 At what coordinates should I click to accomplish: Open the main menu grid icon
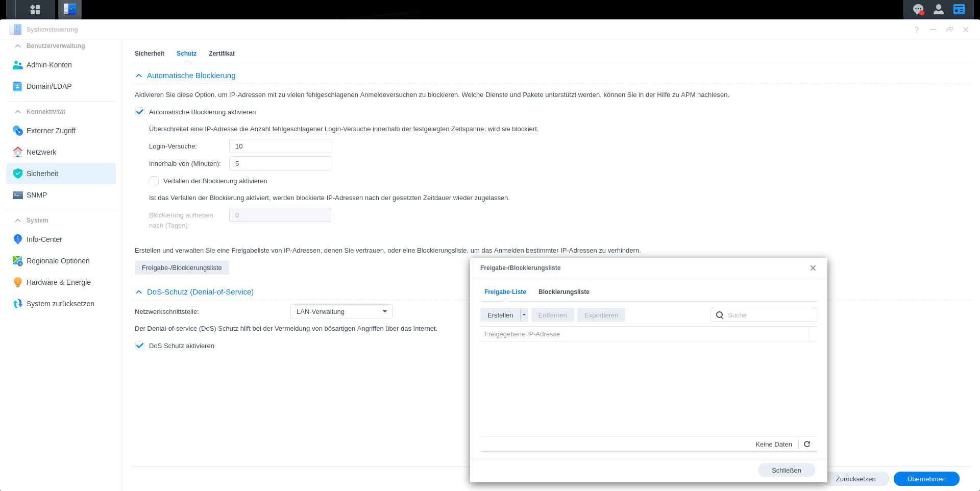pyautogui.click(x=35, y=10)
